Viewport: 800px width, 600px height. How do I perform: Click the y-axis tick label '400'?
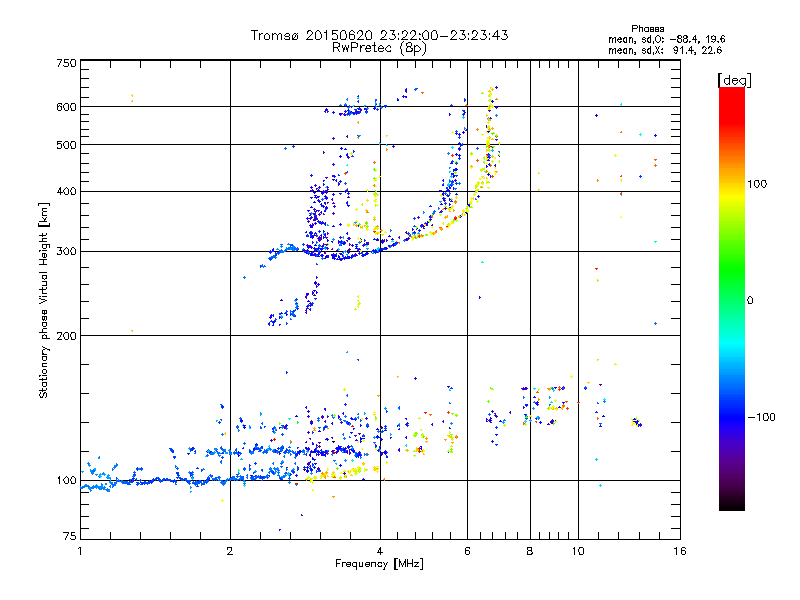(x=67, y=192)
